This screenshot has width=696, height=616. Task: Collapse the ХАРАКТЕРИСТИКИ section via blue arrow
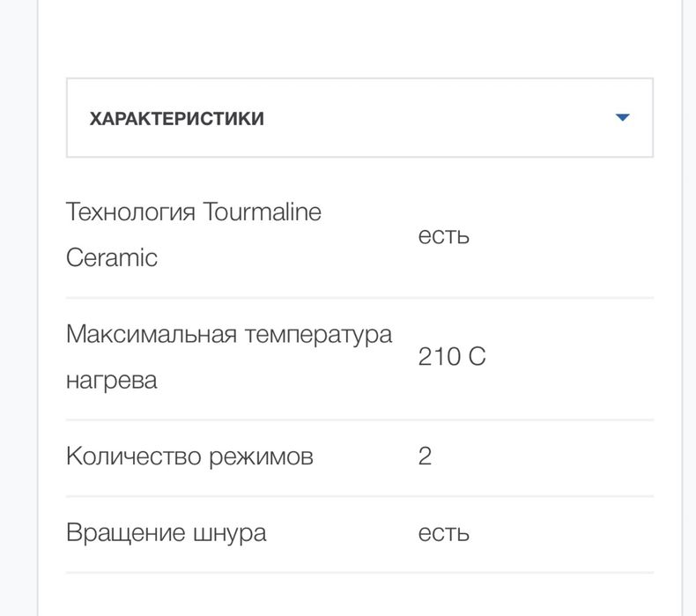pos(622,117)
